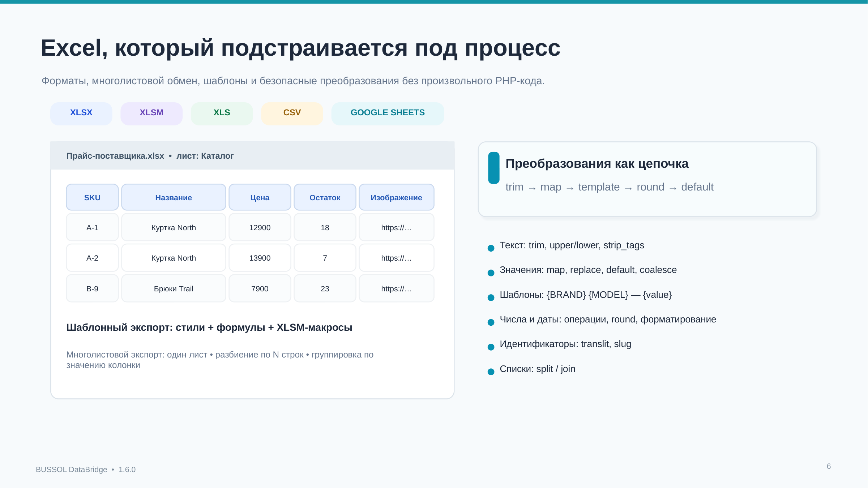Click the Числа и даты bullet

[608, 320]
